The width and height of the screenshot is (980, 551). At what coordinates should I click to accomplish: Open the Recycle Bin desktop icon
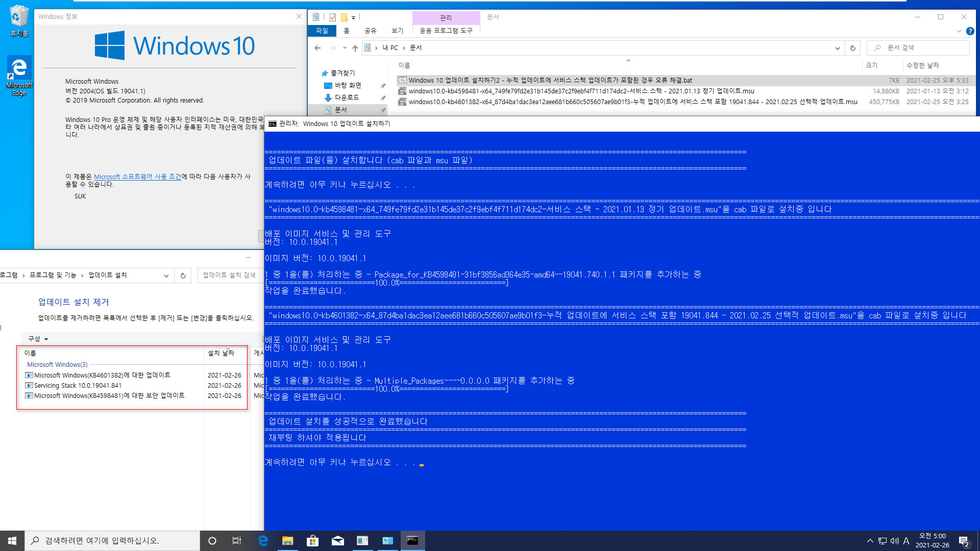[x=19, y=20]
